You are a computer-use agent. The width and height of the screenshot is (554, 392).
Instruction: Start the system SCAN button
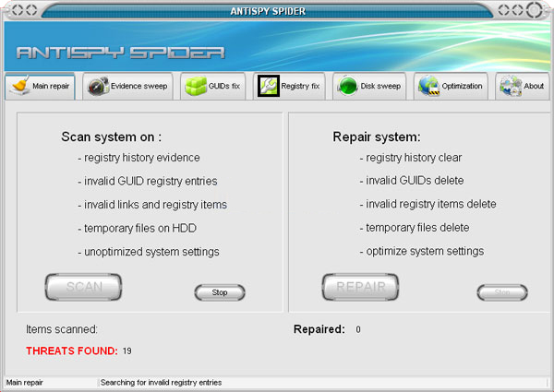click(x=84, y=287)
